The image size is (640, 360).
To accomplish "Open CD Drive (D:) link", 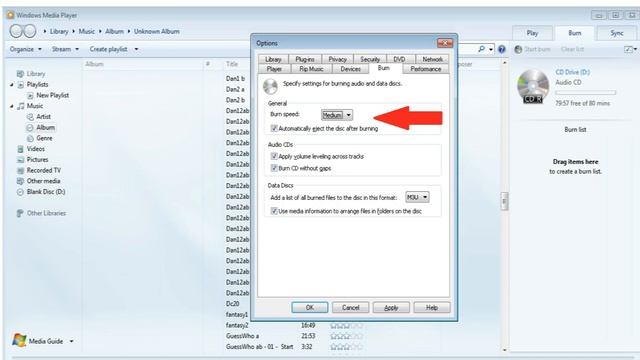I will (x=572, y=72).
